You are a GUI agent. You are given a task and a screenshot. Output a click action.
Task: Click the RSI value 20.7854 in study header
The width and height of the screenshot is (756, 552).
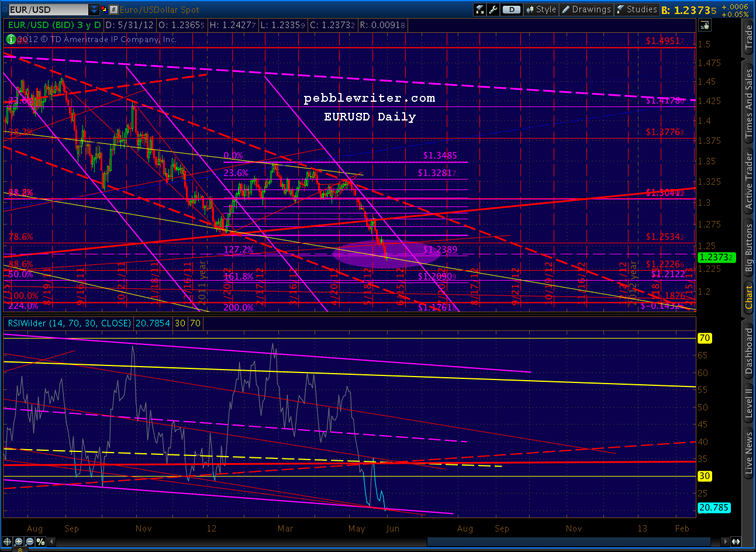(x=153, y=323)
